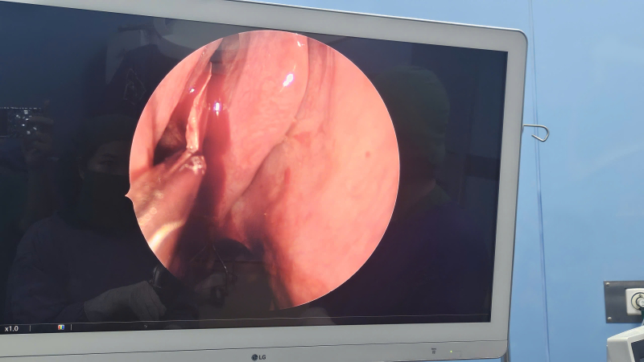The width and height of the screenshot is (644, 362).
Task: Click the bright light reflection on the tissue
Action: (x=287, y=79)
